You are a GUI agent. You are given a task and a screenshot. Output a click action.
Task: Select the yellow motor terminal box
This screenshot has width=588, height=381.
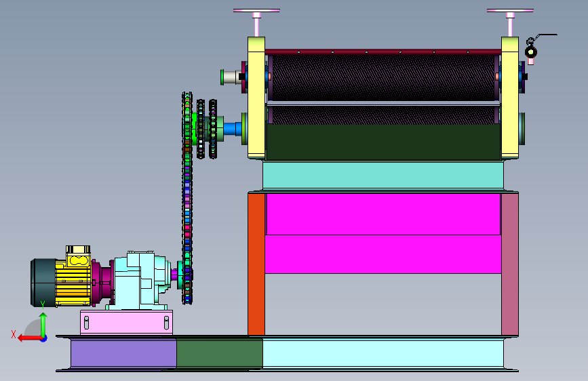pyautogui.click(x=78, y=256)
